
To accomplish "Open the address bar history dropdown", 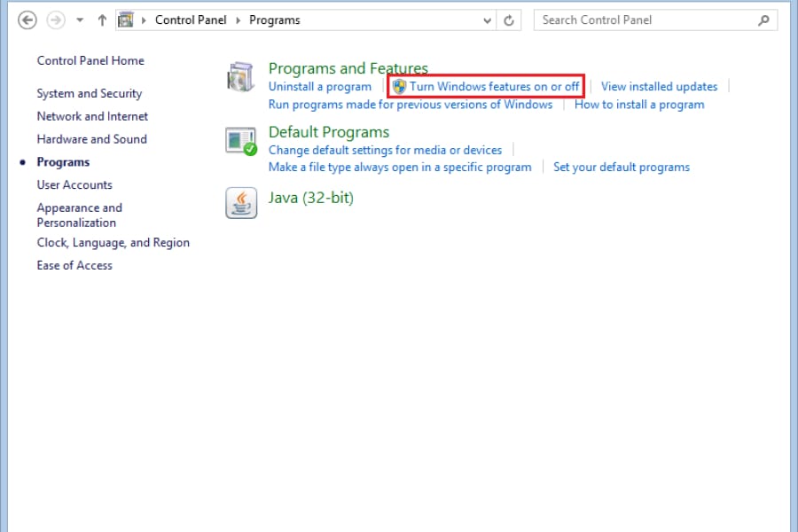I will (x=487, y=20).
